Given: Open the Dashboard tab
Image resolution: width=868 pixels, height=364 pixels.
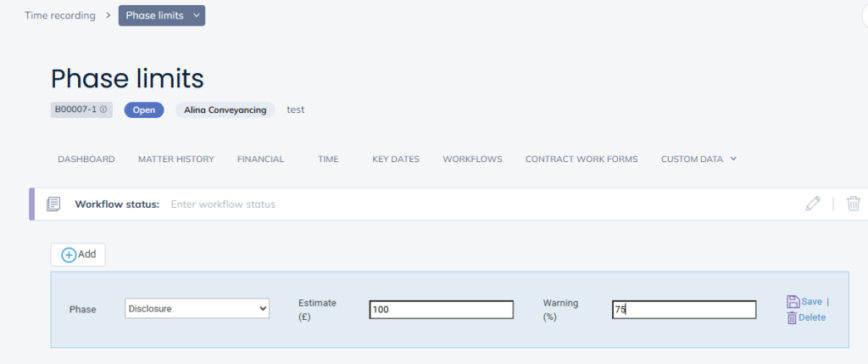Looking at the screenshot, I should [86, 159].
